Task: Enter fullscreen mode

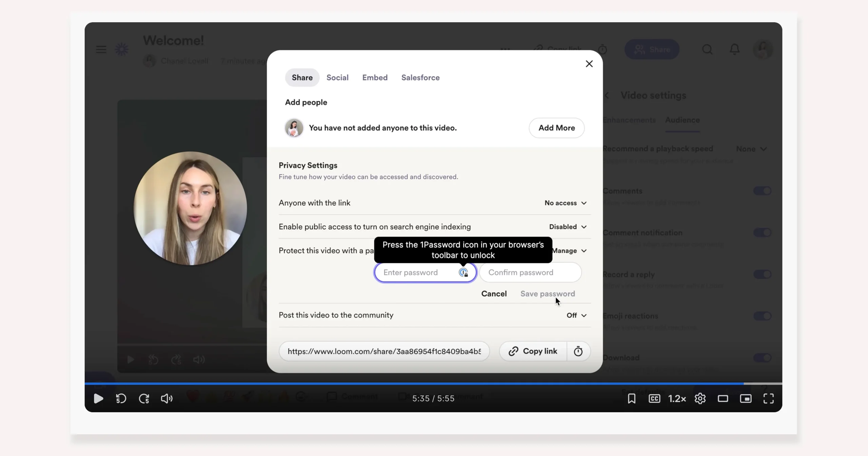Action: click(x=769, y=398)
